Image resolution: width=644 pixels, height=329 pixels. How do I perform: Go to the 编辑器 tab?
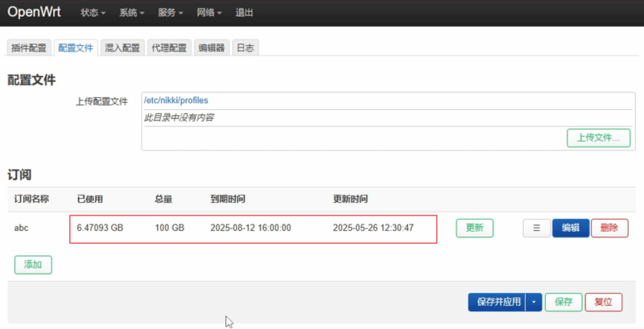pos(212,48)
